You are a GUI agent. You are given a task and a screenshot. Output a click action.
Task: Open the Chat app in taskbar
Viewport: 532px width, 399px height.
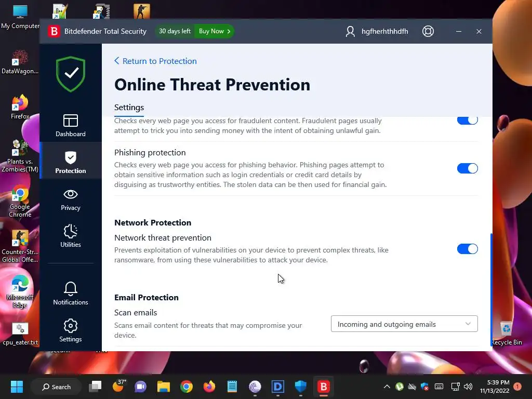pyautogui.click(x=140, y=387)
